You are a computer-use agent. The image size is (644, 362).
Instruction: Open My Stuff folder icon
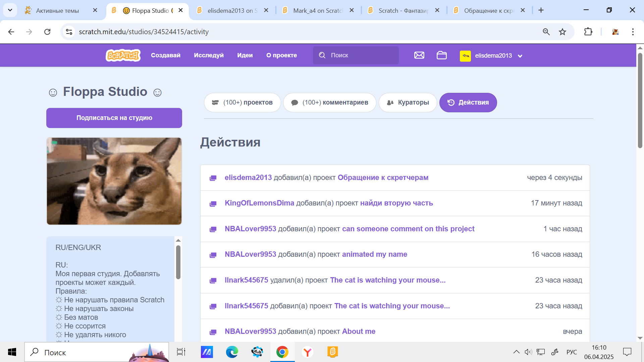coord(441,55)
